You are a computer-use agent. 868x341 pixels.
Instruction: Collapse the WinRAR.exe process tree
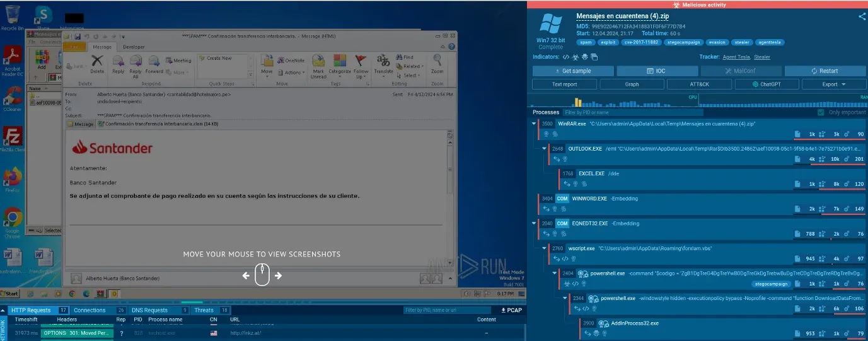(535, 124)
